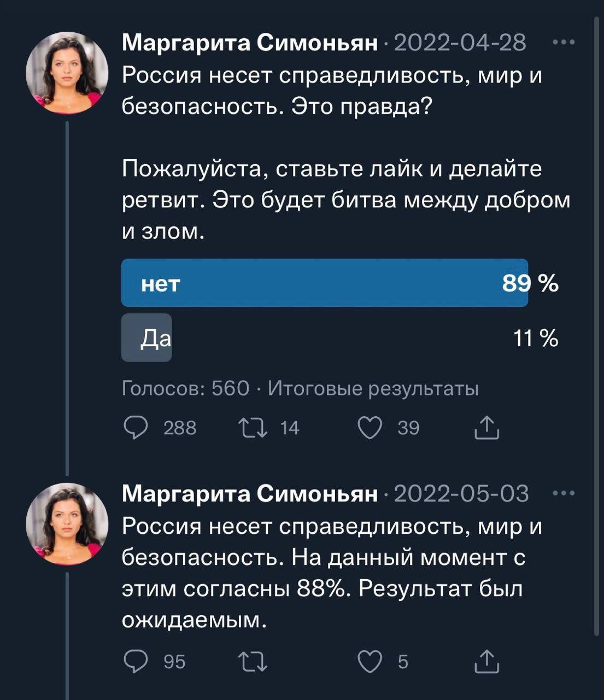Screen dimensions: 604x700
Task: Open second tweet's profile avatar
Action: point(67,524)
